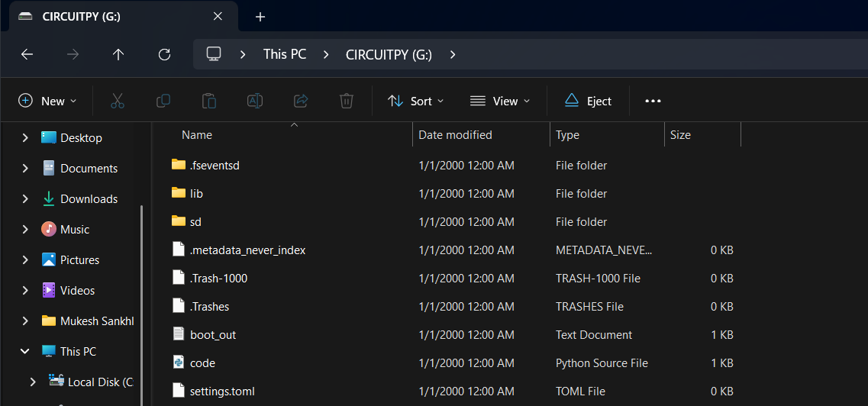
Task: Click the computer icon in address bar
Action: coord(214,53)
